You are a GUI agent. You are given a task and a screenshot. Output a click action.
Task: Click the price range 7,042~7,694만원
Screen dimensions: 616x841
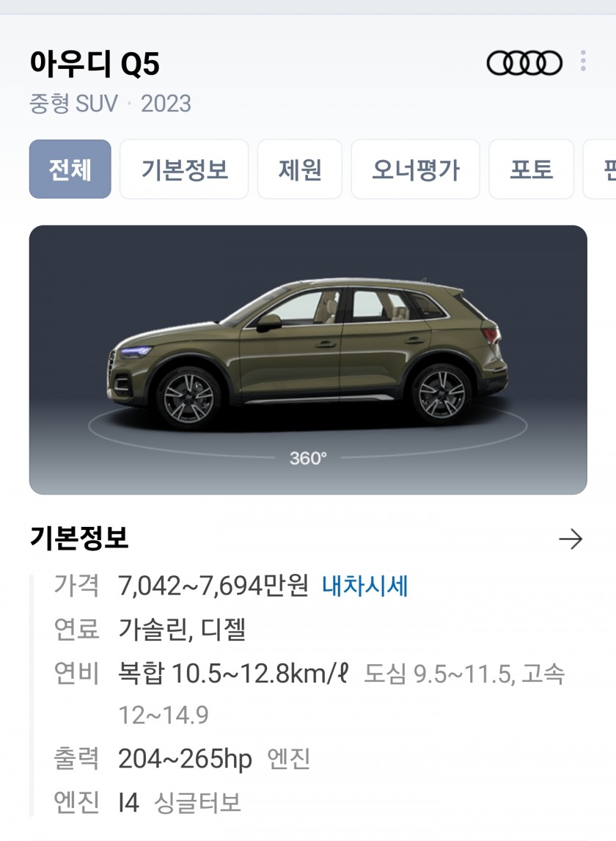(213, 585)
